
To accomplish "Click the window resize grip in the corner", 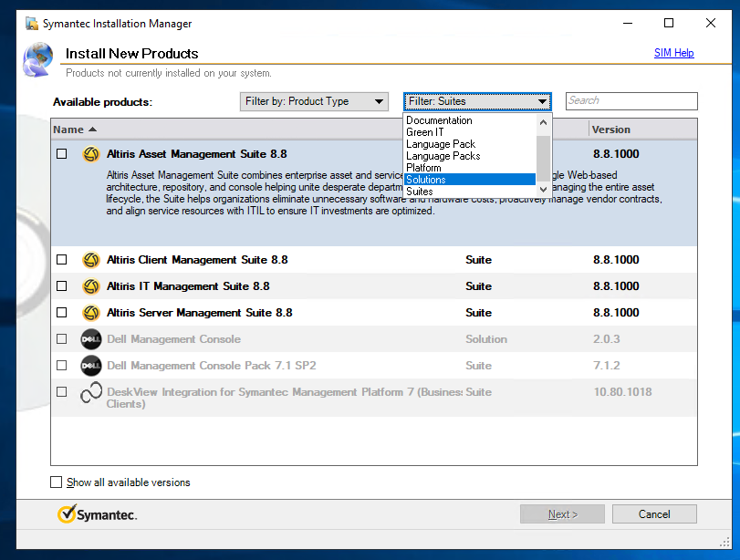I will (724, 543).
